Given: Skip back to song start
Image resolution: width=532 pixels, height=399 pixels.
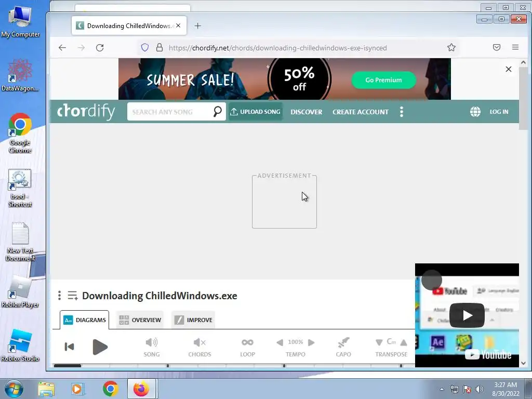Looking at the screenshot, I should (x=69, y=347).
